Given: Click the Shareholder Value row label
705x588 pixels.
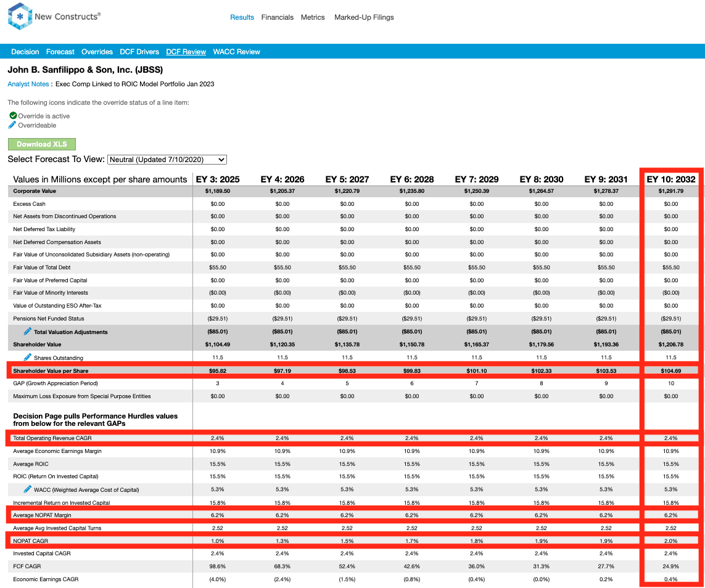Looking at the screenshot, I should click(x=38, y=345).
